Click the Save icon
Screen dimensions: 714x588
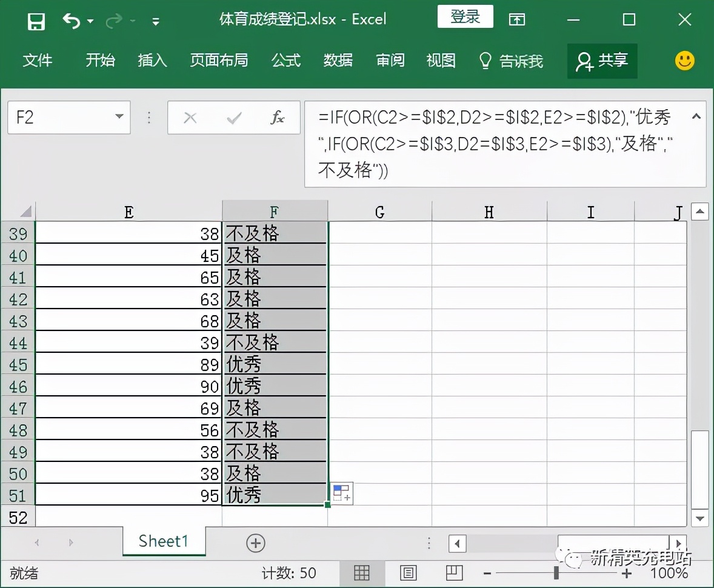coord(36,19)
